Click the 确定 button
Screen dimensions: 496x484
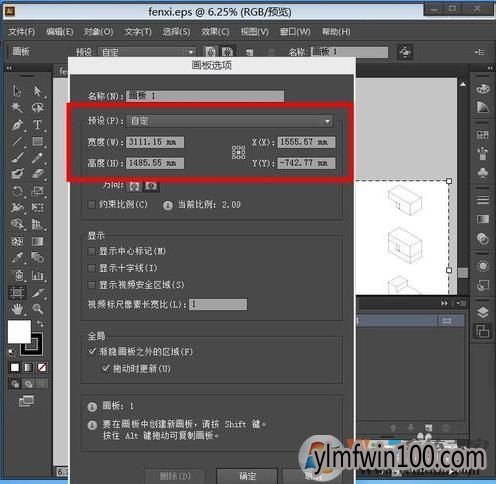click(x=247, y=476)
